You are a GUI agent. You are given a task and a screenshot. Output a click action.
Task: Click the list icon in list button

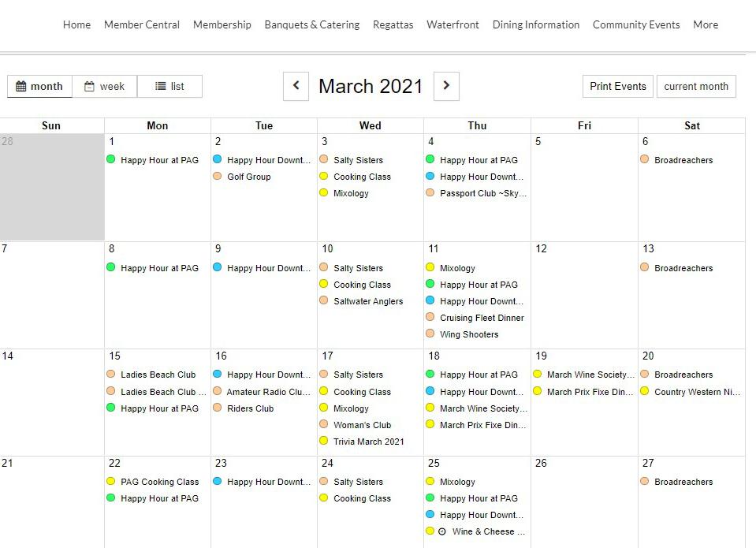[161, 87]
